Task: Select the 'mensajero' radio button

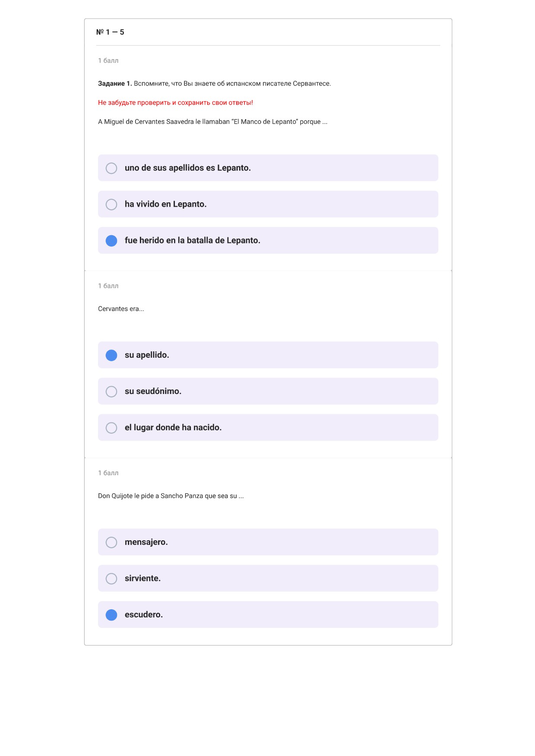Action: 111,542
